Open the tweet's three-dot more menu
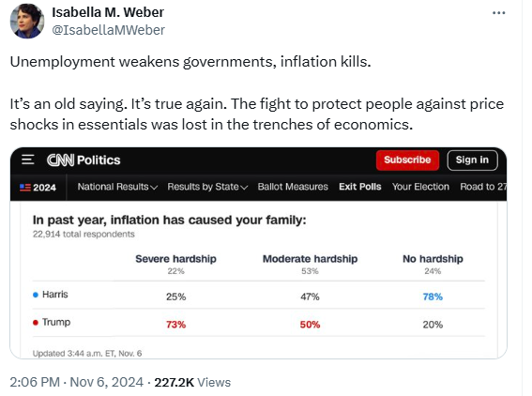Screen dimensions: 532x396 click(498, 13)
